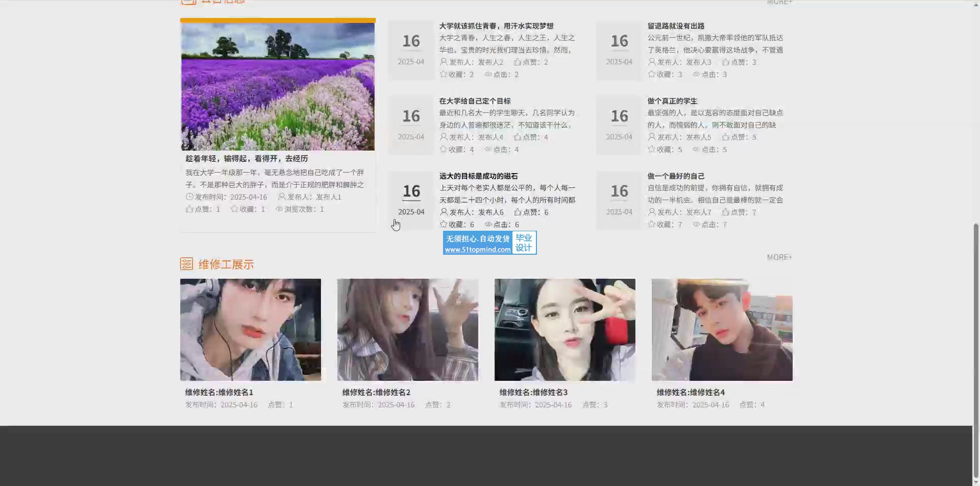Click the lavender field featured image
This screenshot has height=486, width=980.
point(278,87)
